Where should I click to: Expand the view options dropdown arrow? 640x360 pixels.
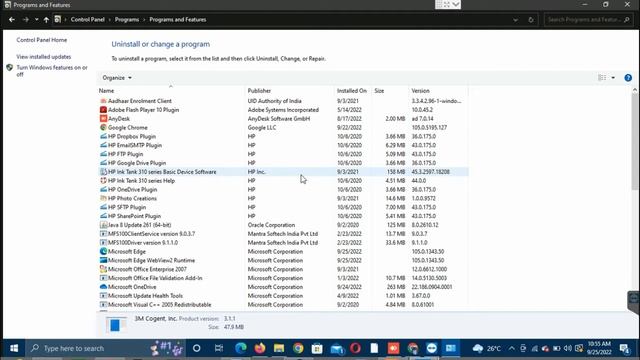(613, 78)
